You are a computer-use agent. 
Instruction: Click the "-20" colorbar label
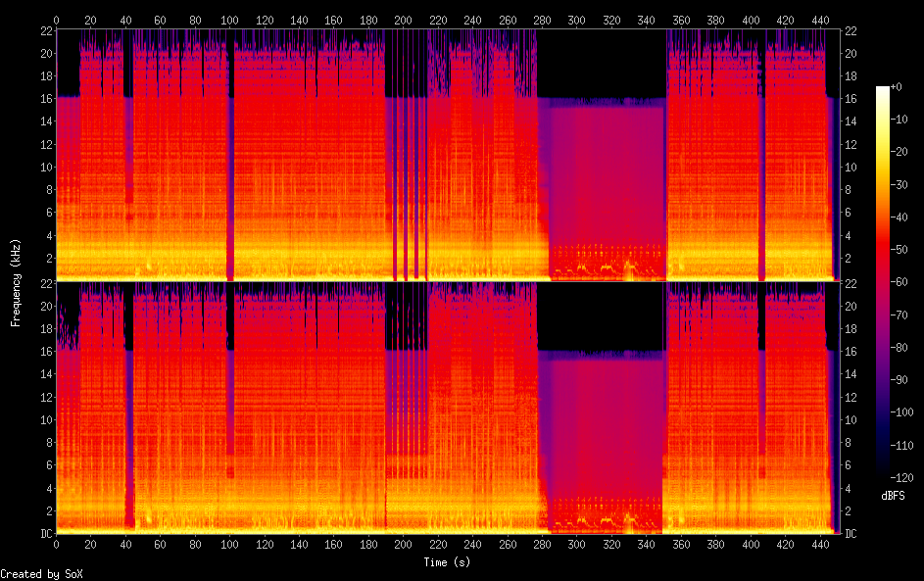click(899, 152)
